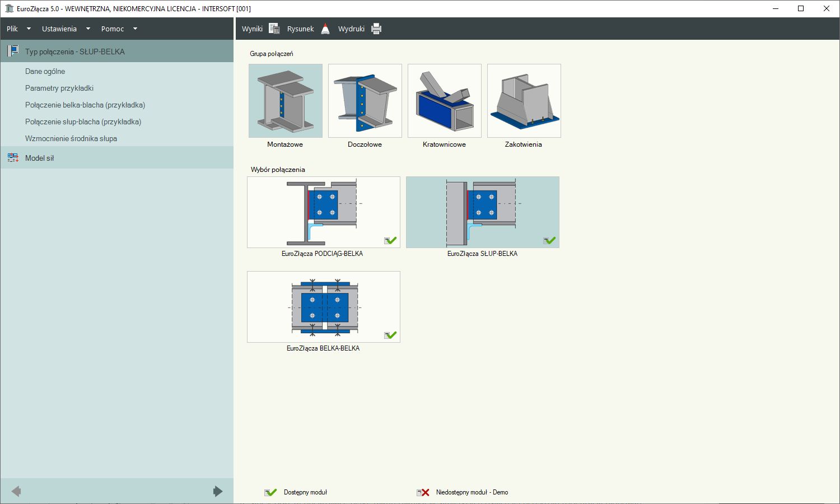
Task: Go to previous step with left arrow
Action: pos(16,491)
